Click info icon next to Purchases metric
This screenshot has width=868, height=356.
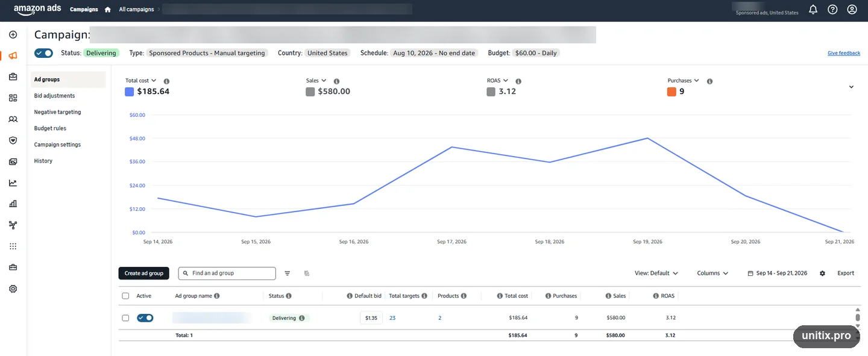tap(709, 81)
